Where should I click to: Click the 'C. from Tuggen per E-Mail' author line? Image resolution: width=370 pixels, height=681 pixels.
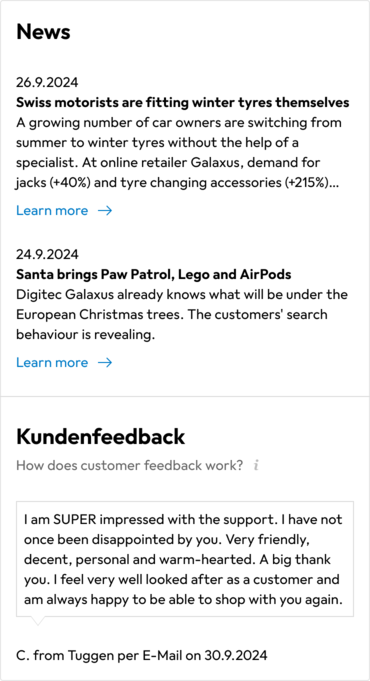(142, 655)
